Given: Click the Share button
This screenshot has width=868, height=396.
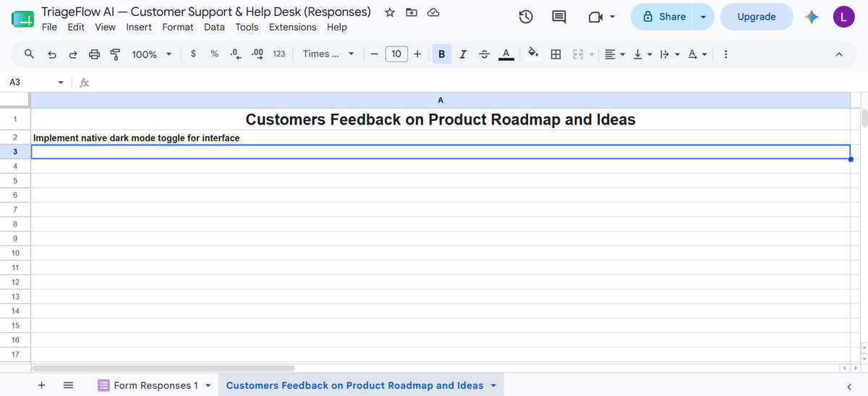Looking at the screenshot, I should (661, 17).
